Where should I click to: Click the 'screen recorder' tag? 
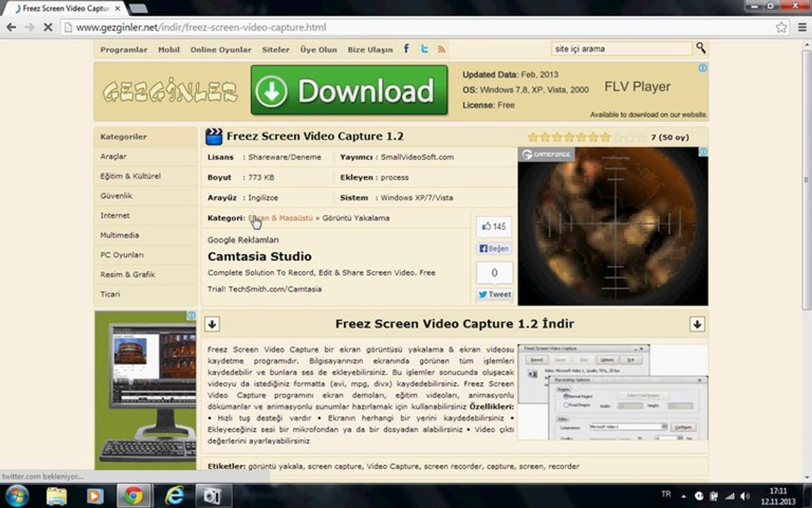(453, 466)
